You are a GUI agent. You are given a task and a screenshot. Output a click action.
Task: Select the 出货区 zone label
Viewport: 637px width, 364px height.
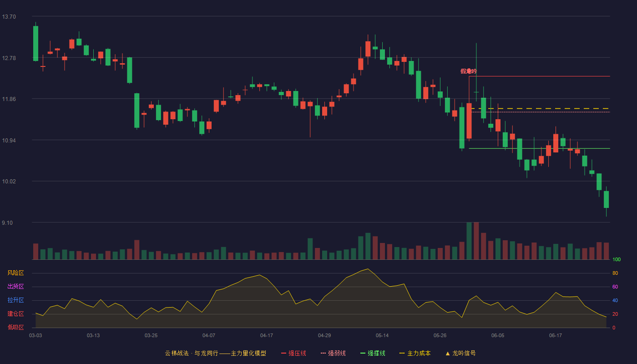(15, 287)
